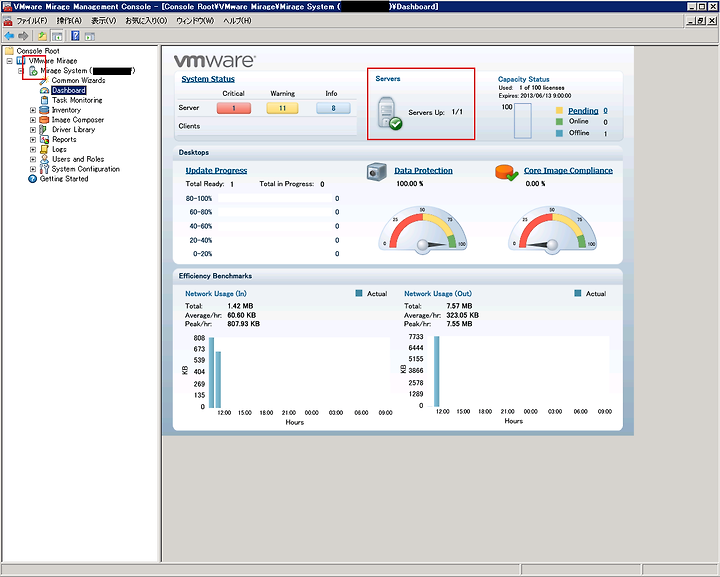Screen dimensions: 720x577
Task: Go back with the blue arrow
Action: (x=9, y=36)
